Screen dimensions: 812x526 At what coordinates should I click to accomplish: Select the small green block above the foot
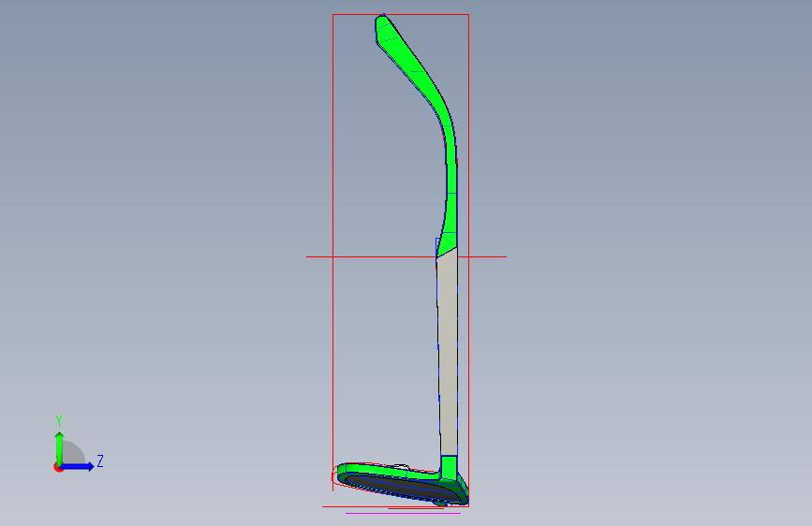pos(449,467)
